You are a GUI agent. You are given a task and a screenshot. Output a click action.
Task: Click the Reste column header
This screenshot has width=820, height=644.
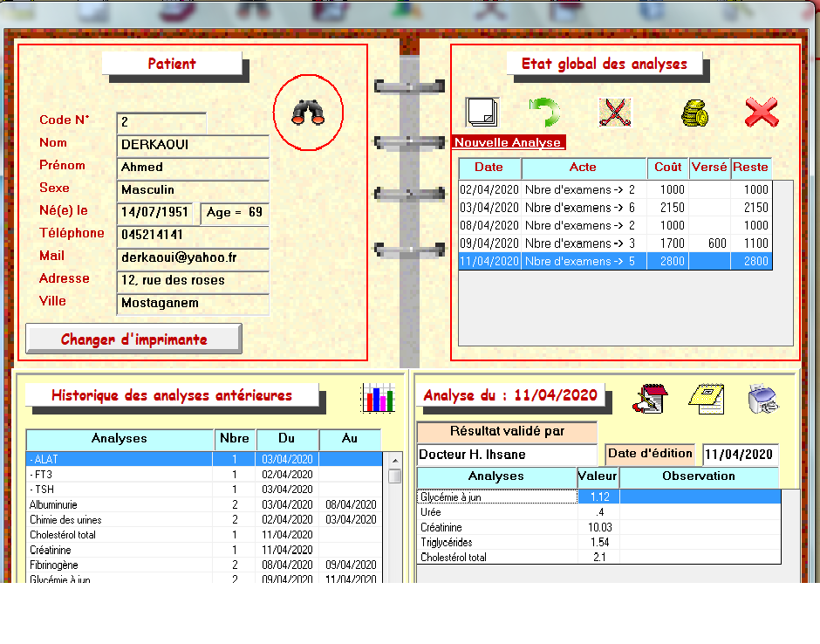[x=751, y=168]
